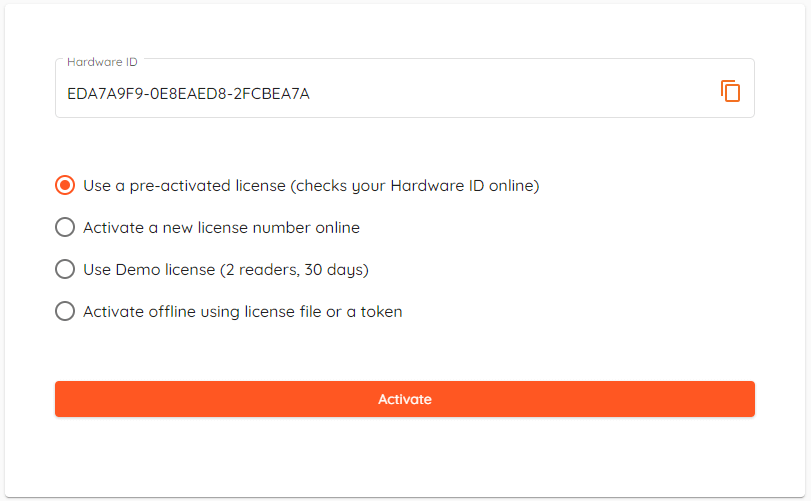Click the 'Use Demo license' label text

pos(149,269)
